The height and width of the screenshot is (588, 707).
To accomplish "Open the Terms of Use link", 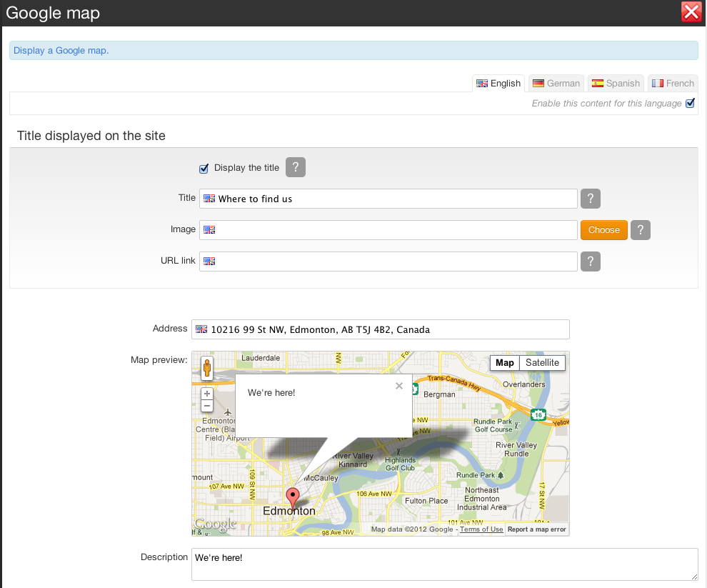I will tap(481, 529).
